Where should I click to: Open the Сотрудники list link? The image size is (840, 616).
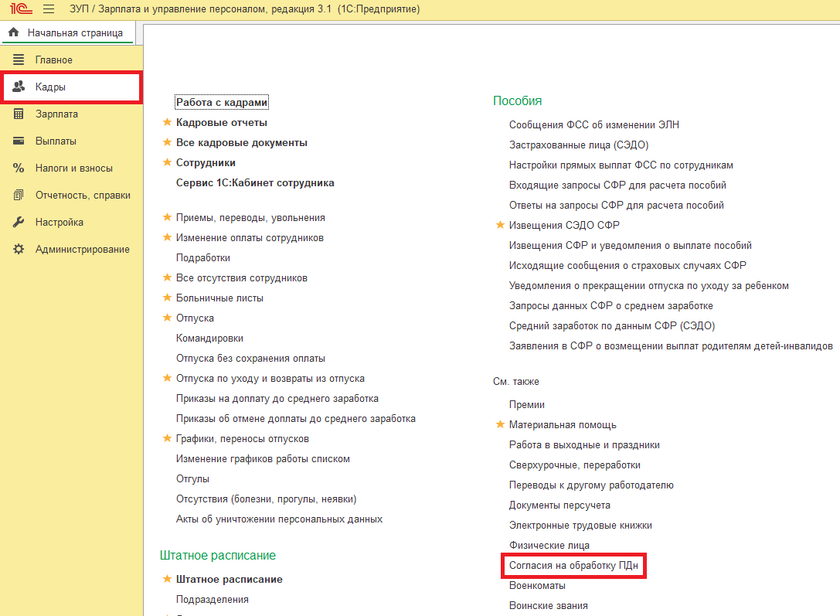(206, 163)
